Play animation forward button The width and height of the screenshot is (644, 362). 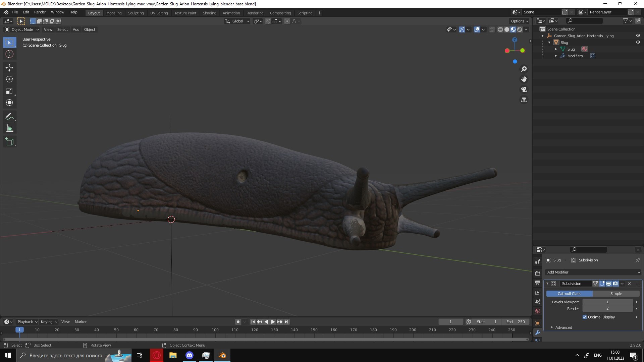tap(273, 322)
